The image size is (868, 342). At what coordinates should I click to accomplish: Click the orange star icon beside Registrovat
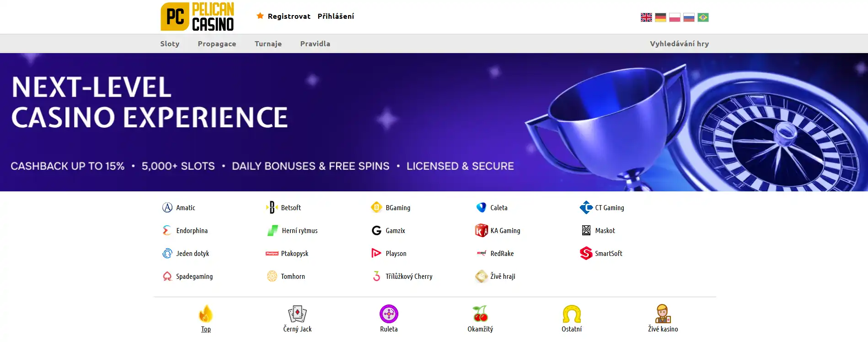[260, 16]
